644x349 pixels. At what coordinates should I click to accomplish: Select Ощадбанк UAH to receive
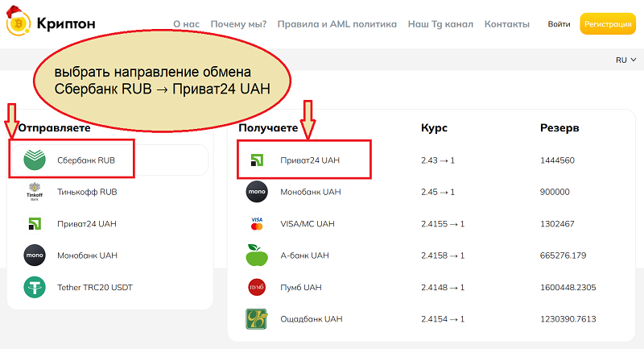click(x=311, y=319)
